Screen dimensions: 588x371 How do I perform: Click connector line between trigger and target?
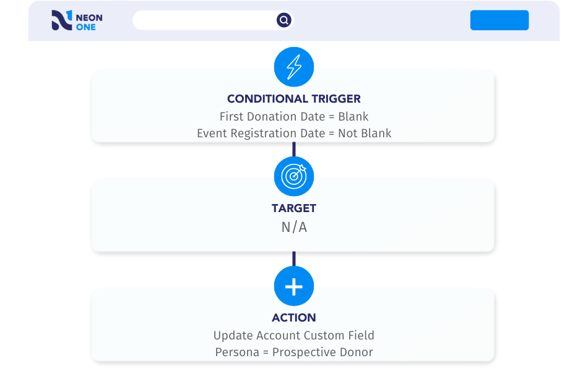293,150
